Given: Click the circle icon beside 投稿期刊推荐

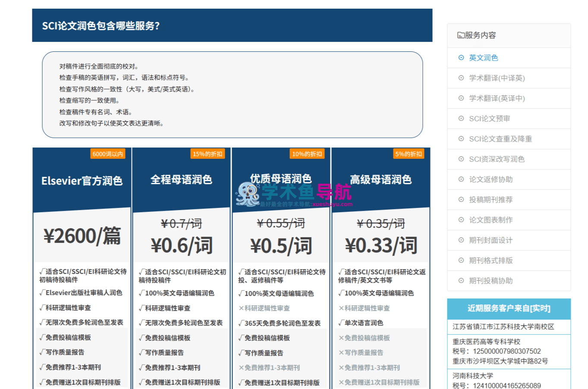Looking at the screenshot, I should click(x=461, y=200).
